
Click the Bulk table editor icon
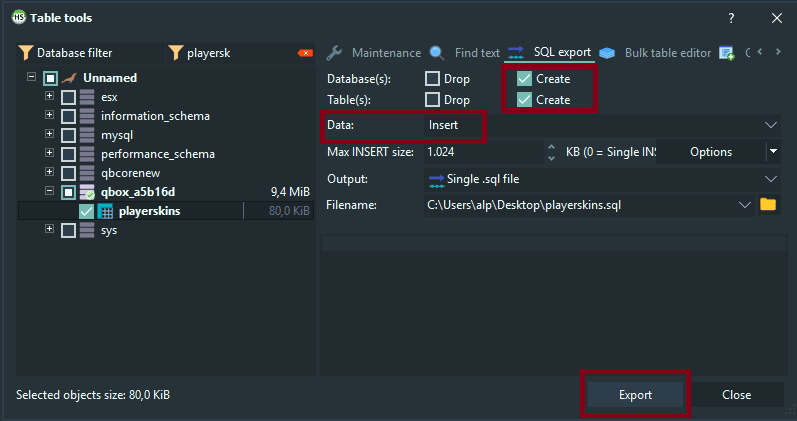(x=607, y=53)
